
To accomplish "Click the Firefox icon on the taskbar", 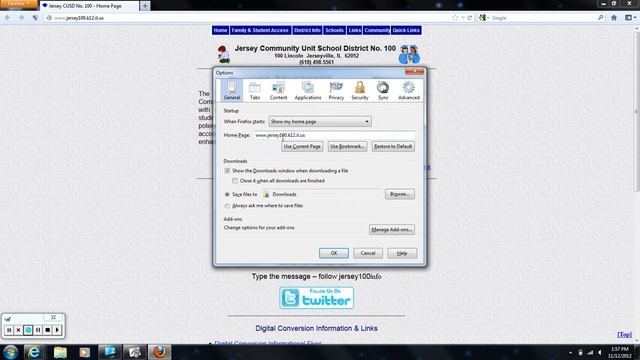I will (x=159, y=352).
